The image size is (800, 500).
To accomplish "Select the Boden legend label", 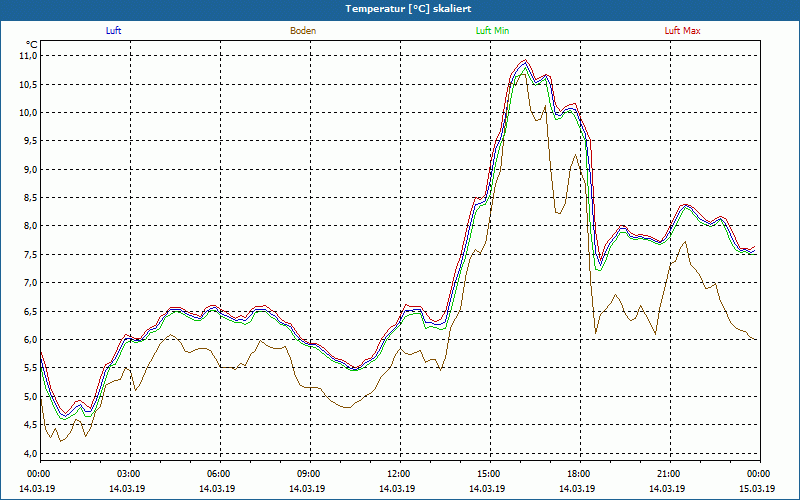I will point(303,31).
